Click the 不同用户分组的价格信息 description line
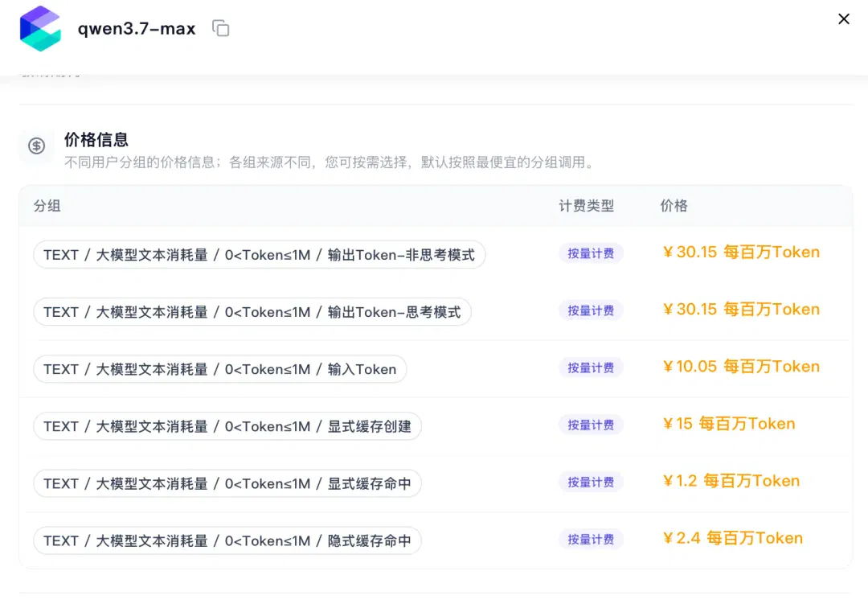The height and width of the screenshot is (612, 868). 330,162
